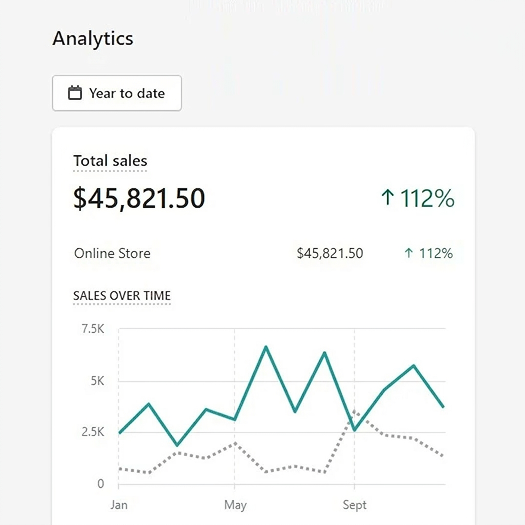Click the small up arrow beside Online Store

click(x=408, y=253)
